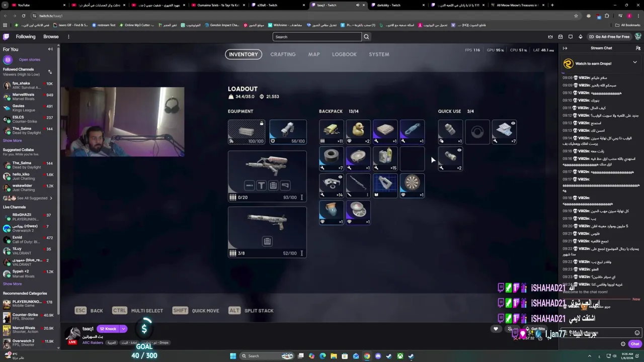Viewport: 644px width, 362px height.
Task: Open Windows Start menu
Action: coord(232,356)
